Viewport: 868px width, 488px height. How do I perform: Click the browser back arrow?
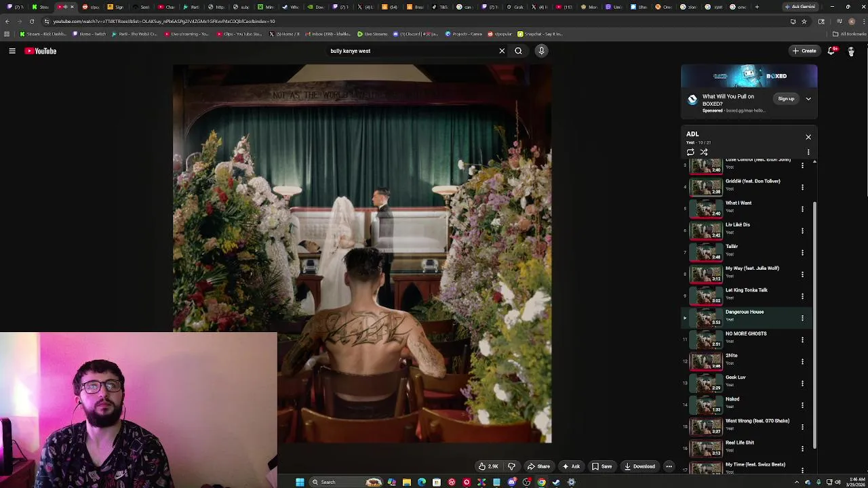point(7,21)
